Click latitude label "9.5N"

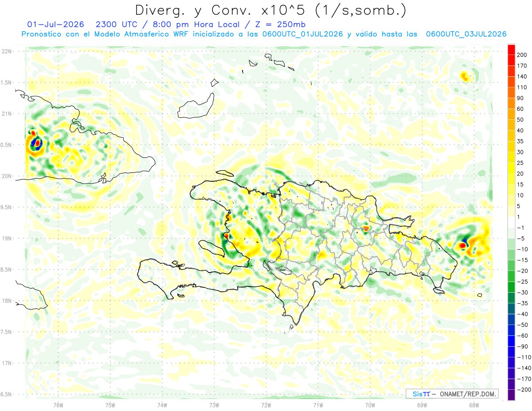tap(6, 207)
